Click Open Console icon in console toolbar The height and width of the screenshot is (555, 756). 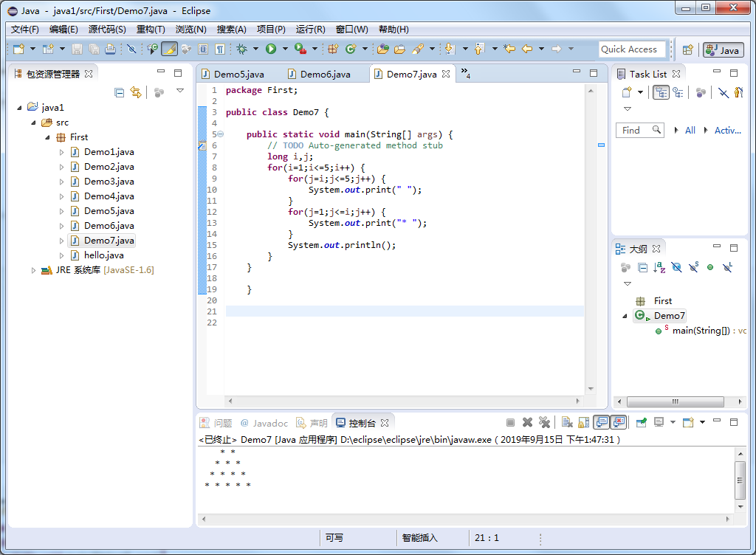(x=688, y=422)
